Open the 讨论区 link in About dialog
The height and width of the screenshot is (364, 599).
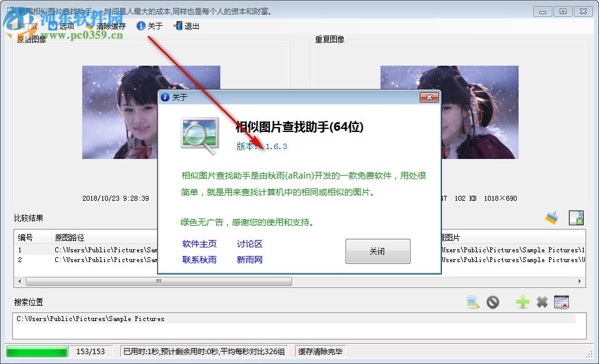249,244
